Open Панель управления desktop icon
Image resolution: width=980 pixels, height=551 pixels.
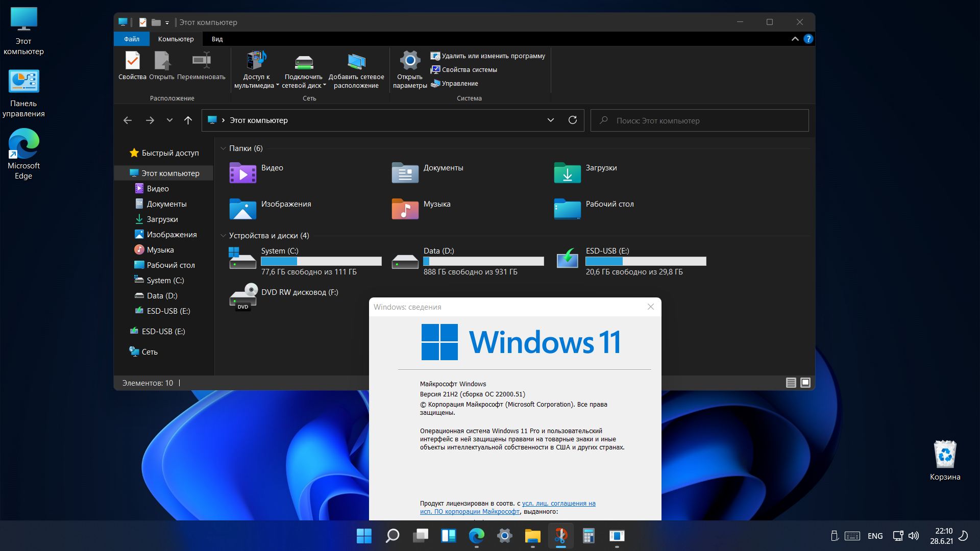pos(23,94)
